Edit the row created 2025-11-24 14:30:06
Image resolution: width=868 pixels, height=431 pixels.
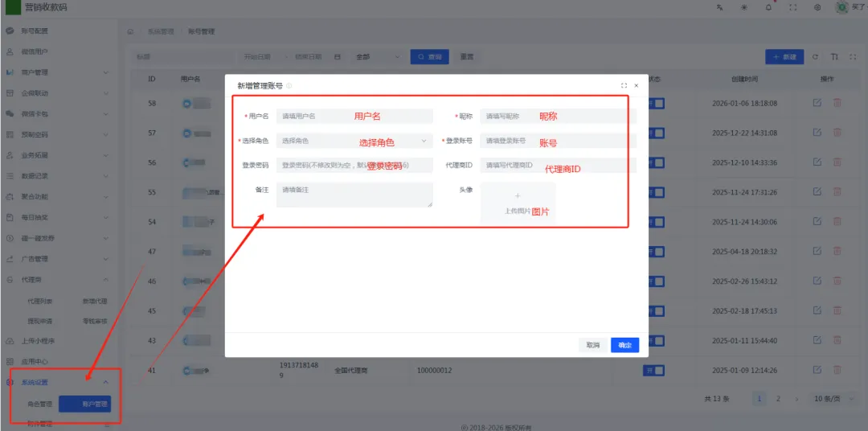coord(817,222)
